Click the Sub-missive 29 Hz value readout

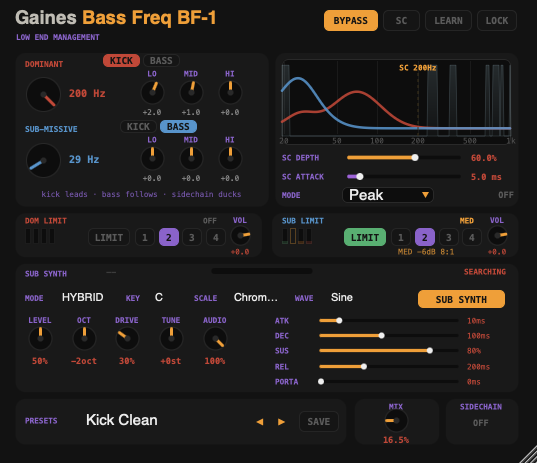[84, 160]
